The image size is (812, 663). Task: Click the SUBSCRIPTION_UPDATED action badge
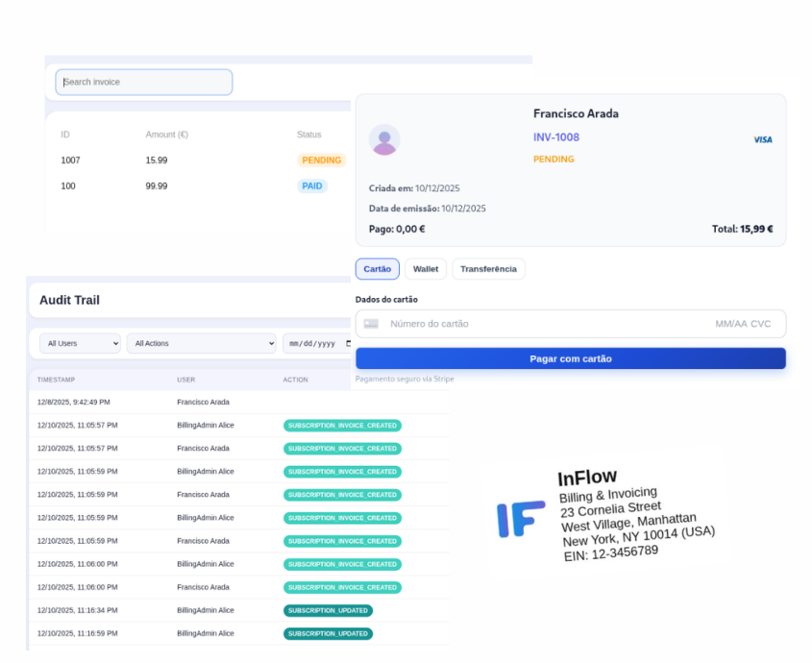pyautogui.click(x=328, y=610)
